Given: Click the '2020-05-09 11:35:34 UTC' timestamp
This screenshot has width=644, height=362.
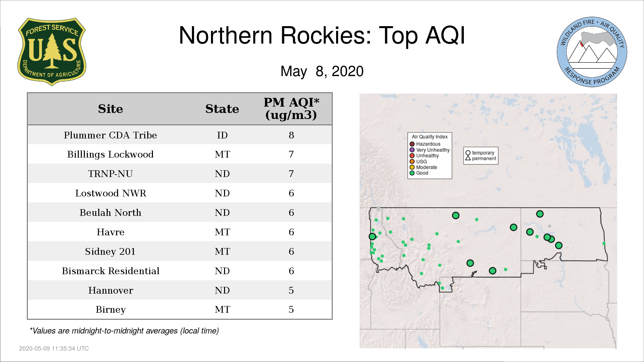Looking at the screenshot, I should coord(54,349).
